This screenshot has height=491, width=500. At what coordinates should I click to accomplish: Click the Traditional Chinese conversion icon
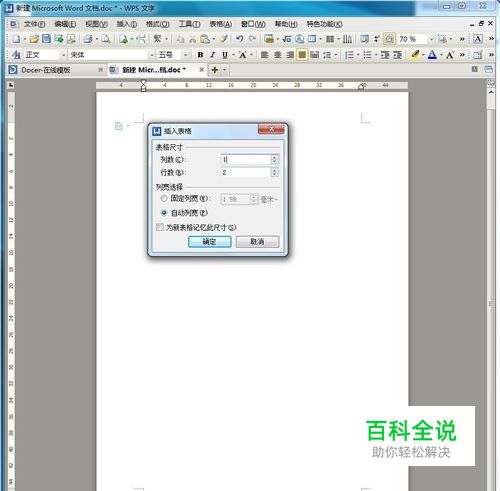(158, 39)
